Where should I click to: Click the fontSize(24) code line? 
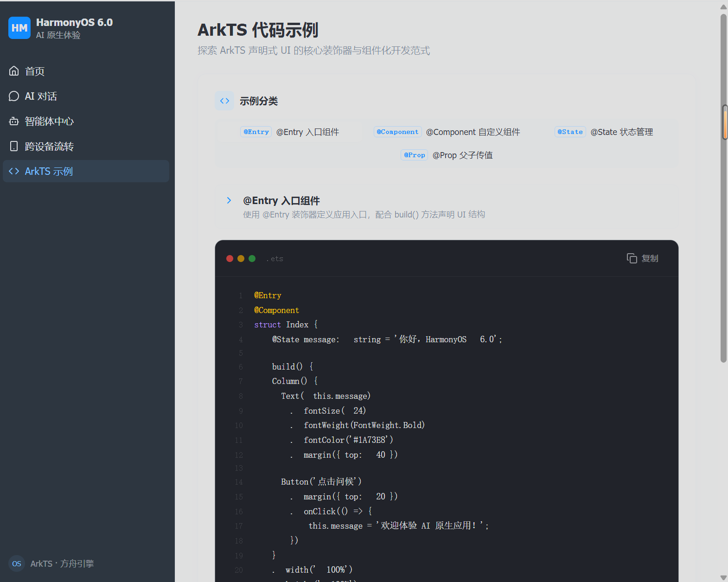(328, 410)
